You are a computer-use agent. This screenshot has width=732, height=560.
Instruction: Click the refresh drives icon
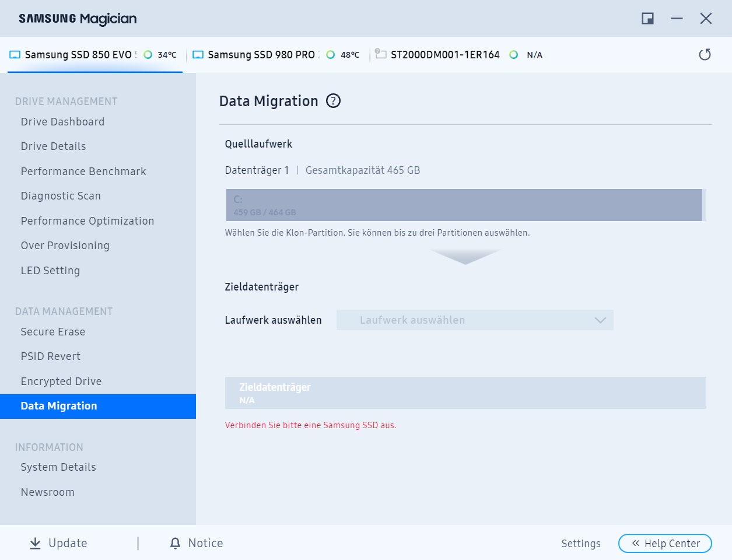pyautogui.click(x=705, y=55)
